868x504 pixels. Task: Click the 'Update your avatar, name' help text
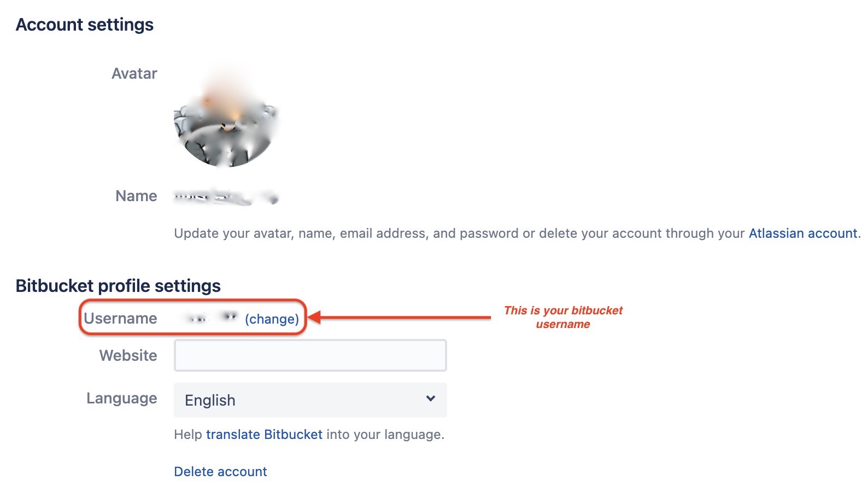point(459,233)
